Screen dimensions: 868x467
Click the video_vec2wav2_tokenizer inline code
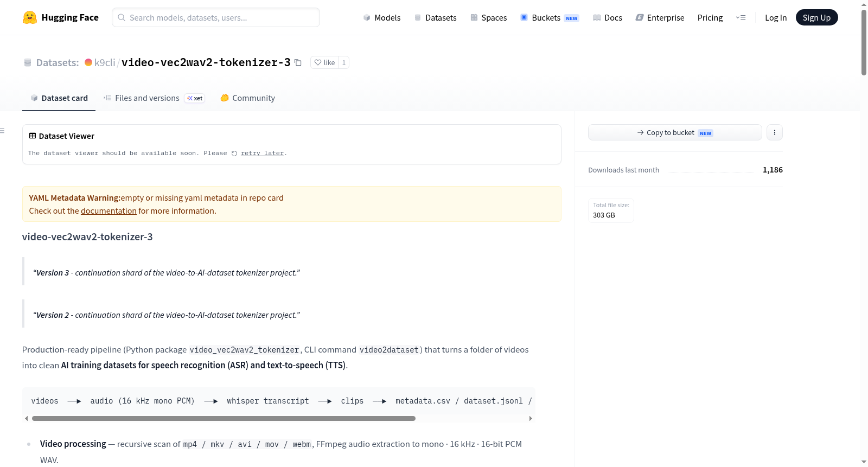coord(244,350)
